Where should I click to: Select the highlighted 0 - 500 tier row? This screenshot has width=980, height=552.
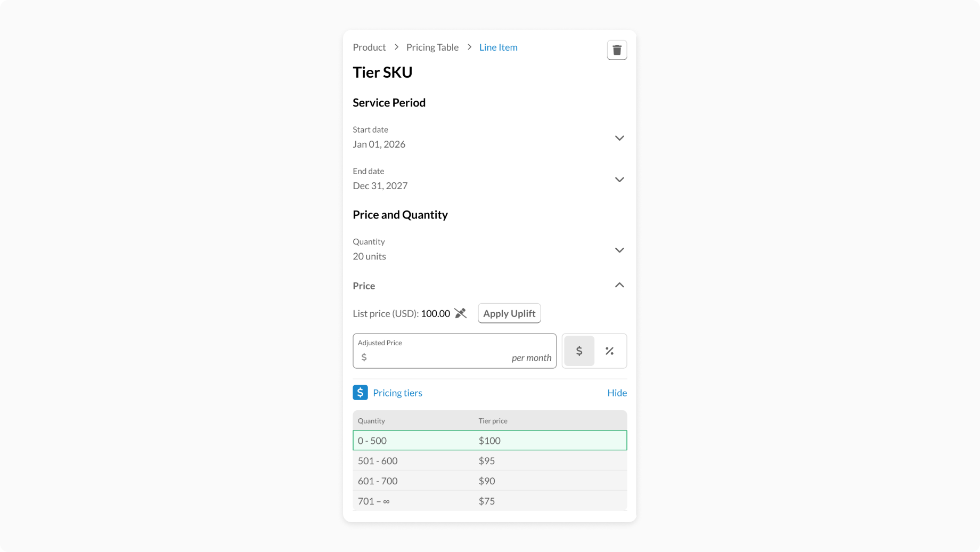tap(489, 441)
